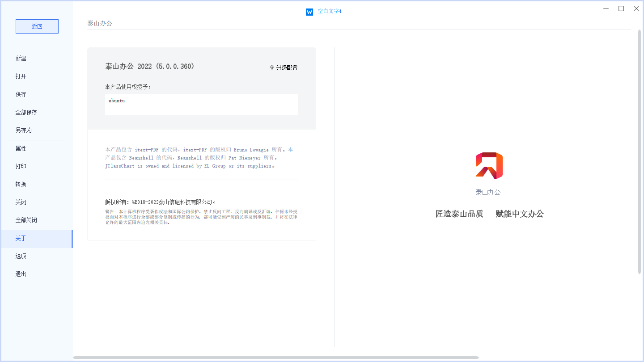This screenshot has height=362, width=644.
Task: Click the 空白文字4 document title
Action: pos(330,11)
